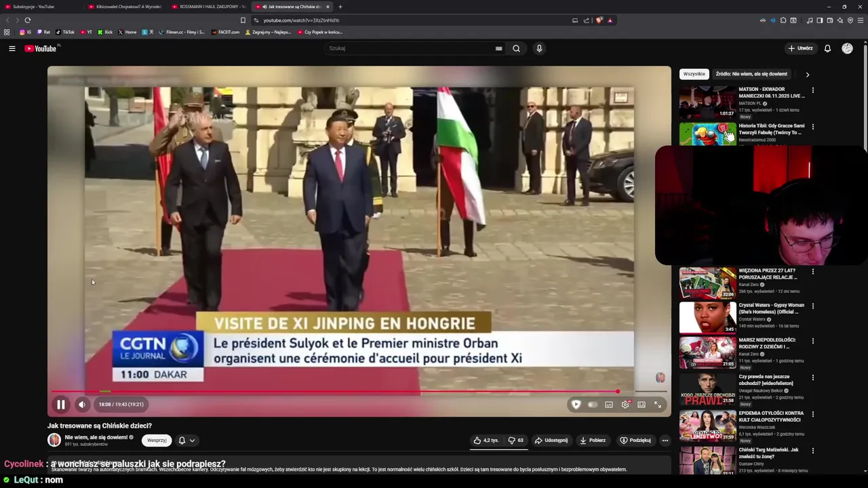Open YouTube notifications bell in header
The height and width of the screenshot is (488, 868).
(x=827, y=48)
